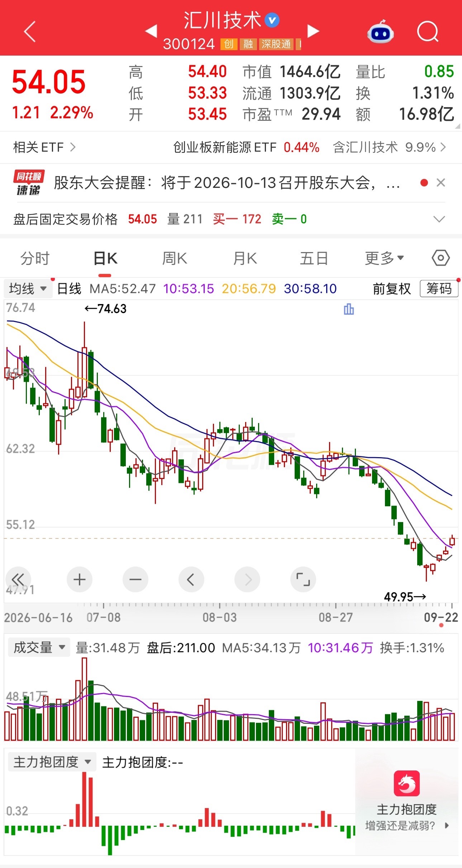Enter fullscreen chart mode
This screenshot has width=462, height=868.
[303, 579]
